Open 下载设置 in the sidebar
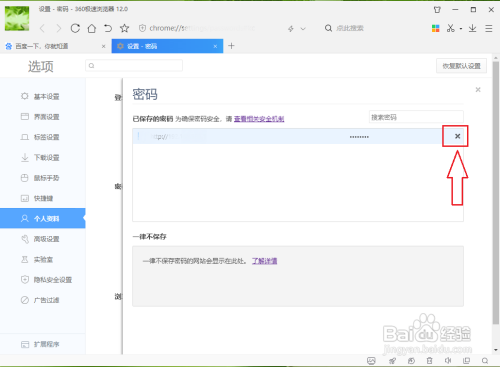The image size is (500, 367). 43,157
